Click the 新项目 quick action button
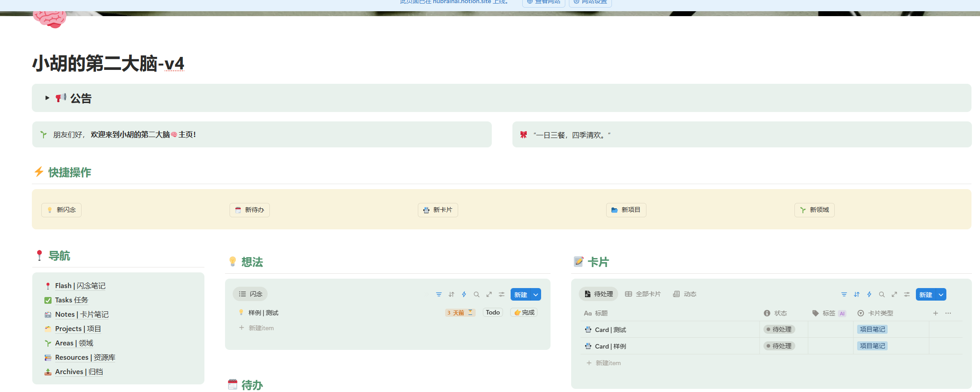 point(626,210)
